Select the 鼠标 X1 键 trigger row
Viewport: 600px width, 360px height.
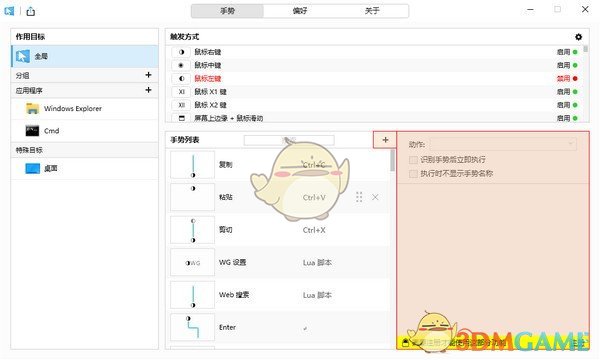pos(375,92)
